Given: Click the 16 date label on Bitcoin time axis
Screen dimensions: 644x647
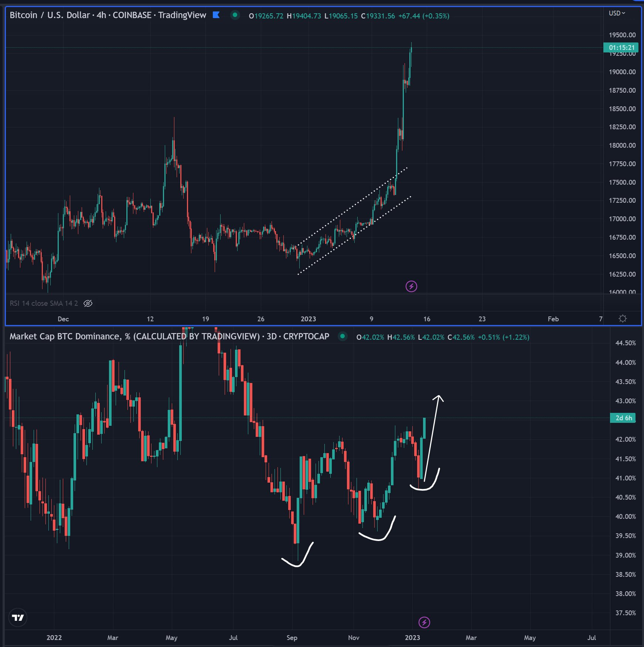Looking at the screenshot, I should [x=427, y=319].
